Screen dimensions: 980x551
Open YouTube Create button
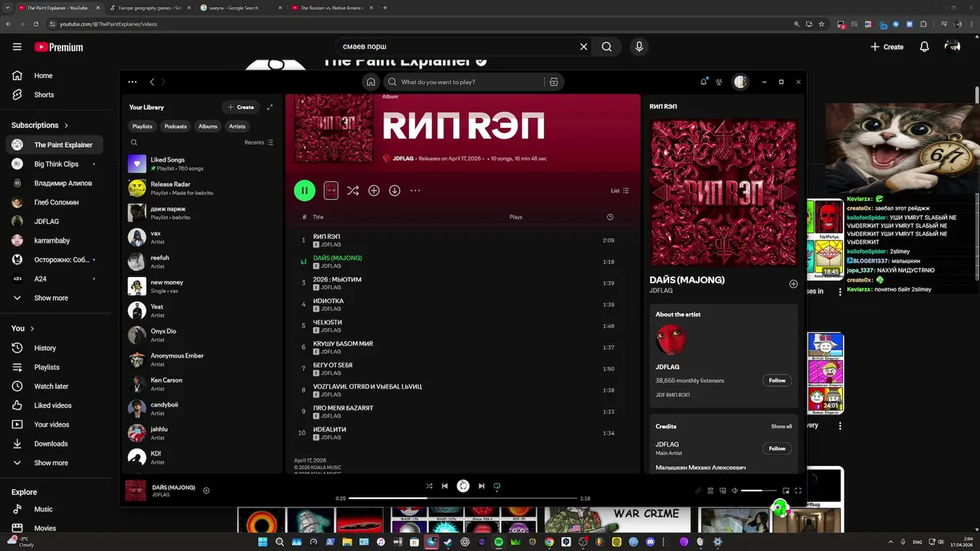coord(887,47)
